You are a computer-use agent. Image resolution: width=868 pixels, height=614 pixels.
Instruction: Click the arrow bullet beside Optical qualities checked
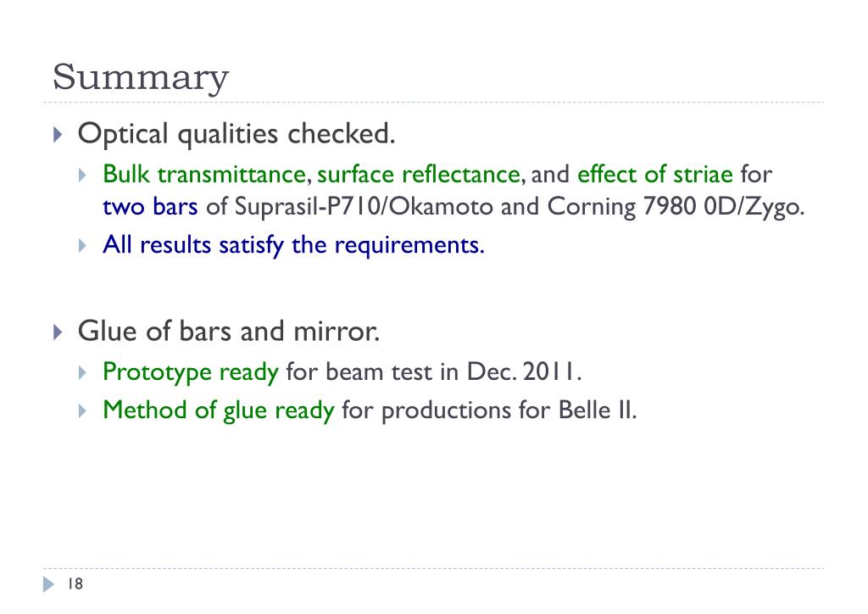point(58,135)
